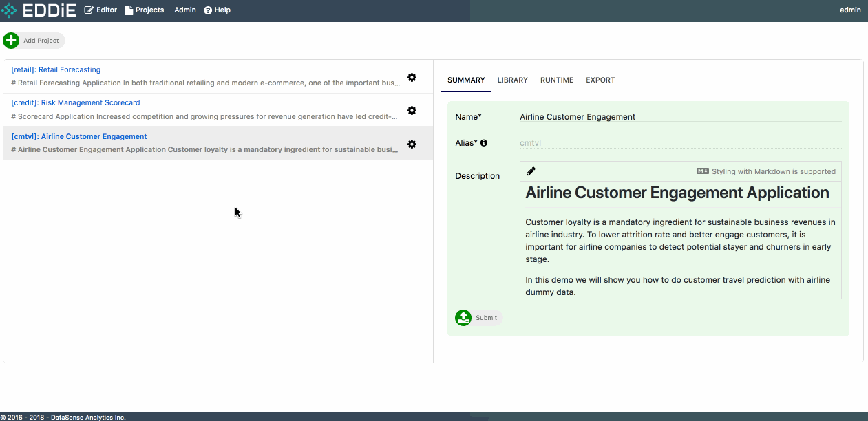Click the EDDiE logo icon
Viewport: 868px width, 421px height.
[9, 10]
